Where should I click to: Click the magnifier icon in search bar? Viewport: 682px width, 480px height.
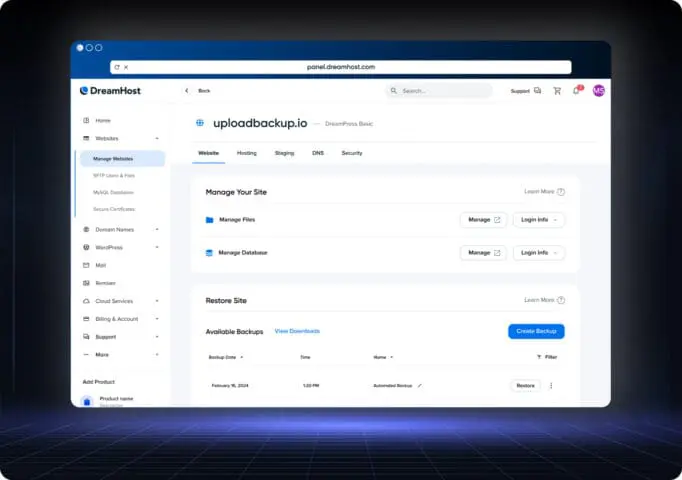point(394,91)
